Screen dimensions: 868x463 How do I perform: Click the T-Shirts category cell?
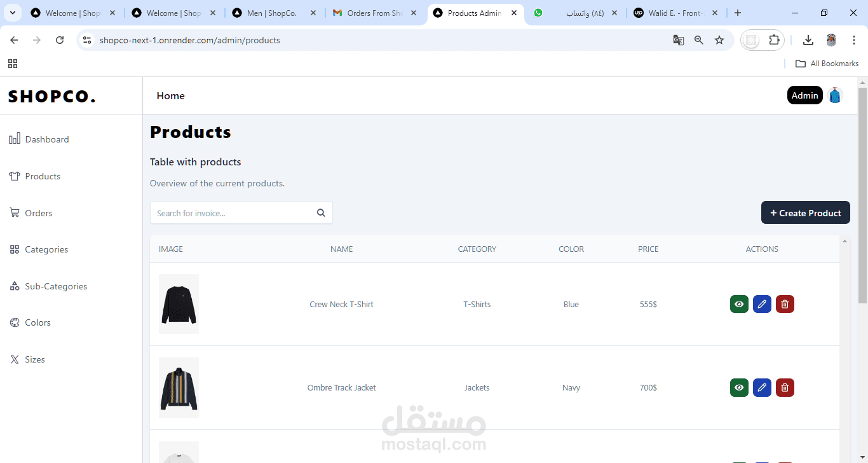point(477,304)
